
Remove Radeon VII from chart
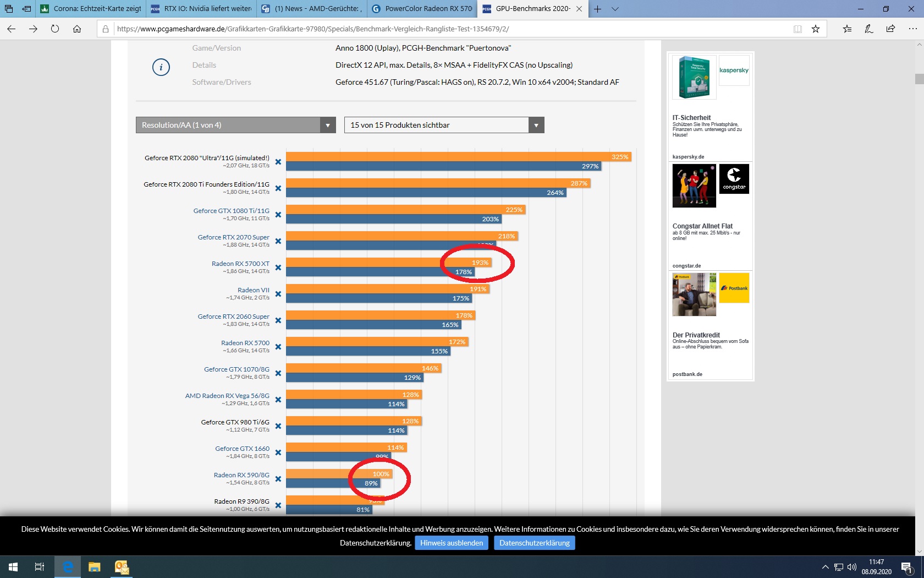278,294
